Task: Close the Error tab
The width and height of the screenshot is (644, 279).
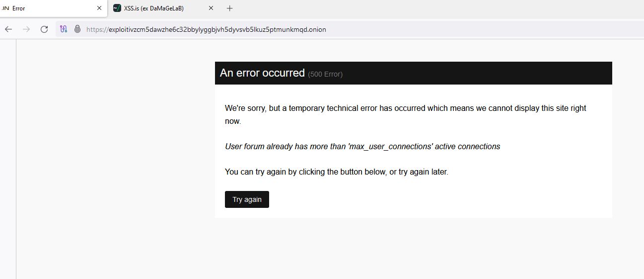Action: (99, 8)
